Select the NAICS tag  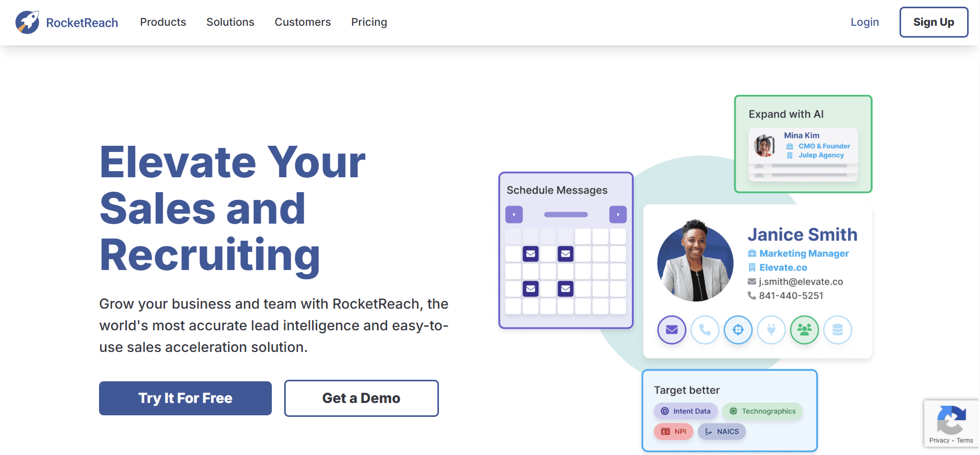pyautogui.click(x=722, y=431)
